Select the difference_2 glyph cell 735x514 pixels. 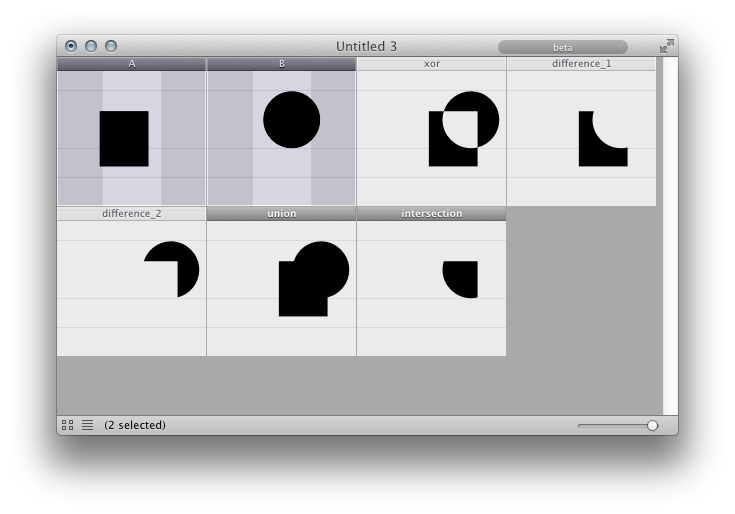132,288
